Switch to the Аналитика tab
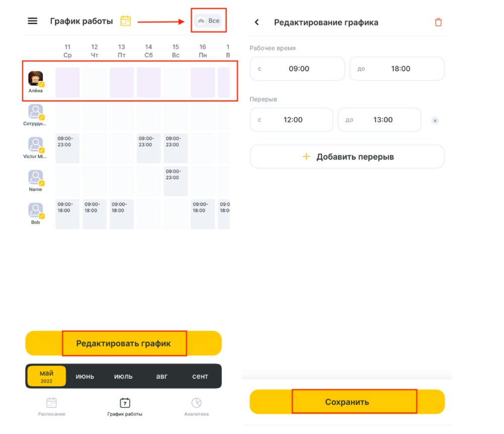Screen dimensions: 504x434 (x=197, y=407)
